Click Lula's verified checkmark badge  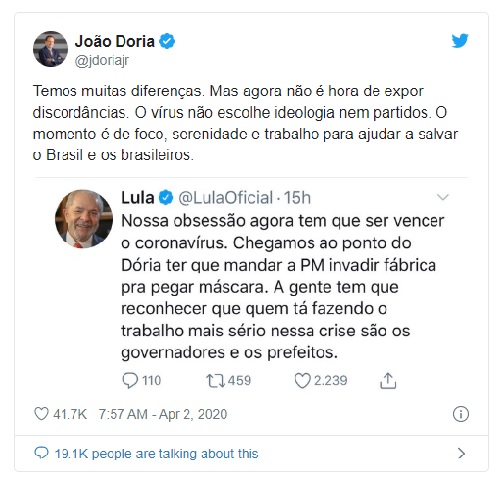pos(166,198)
